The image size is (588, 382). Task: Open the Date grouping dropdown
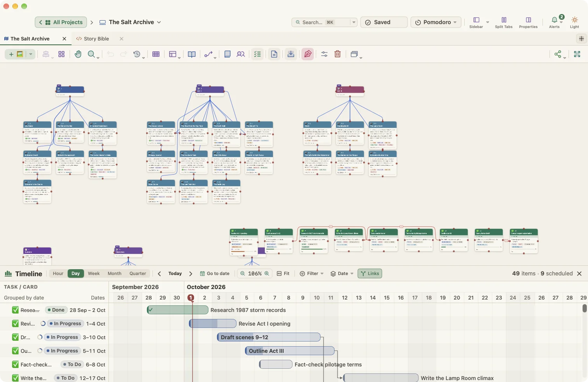point(342,273)
